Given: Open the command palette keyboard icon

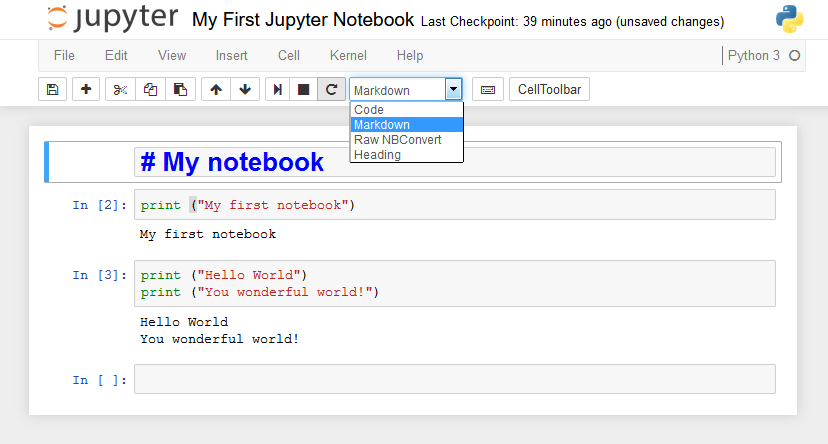Looking at the screenshot, I should (487, 89).
